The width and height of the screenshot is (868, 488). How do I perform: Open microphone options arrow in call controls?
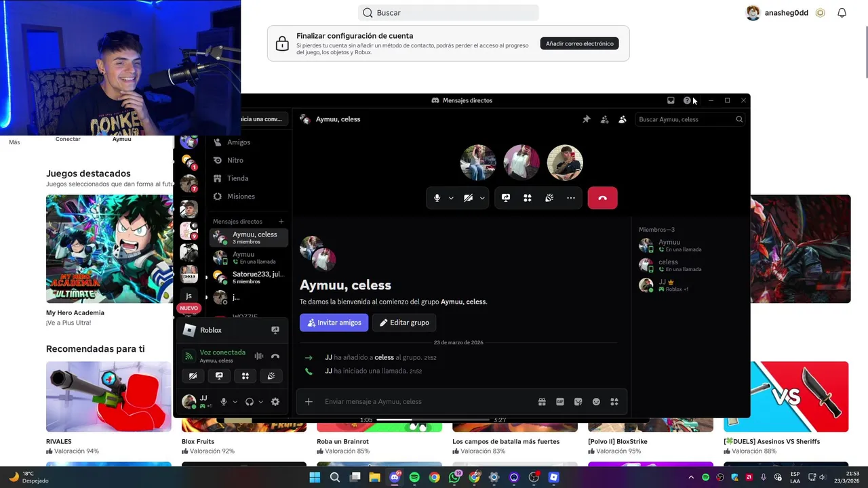[451, 198]
